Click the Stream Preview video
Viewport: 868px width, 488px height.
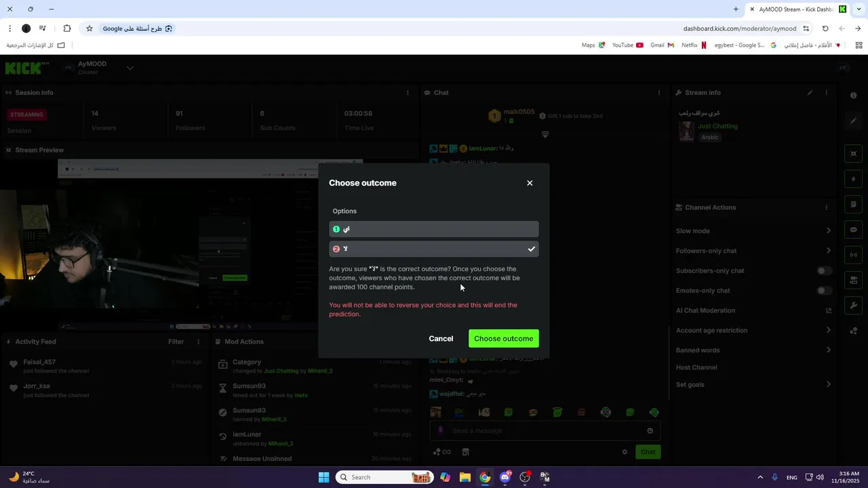pos(210,244)
